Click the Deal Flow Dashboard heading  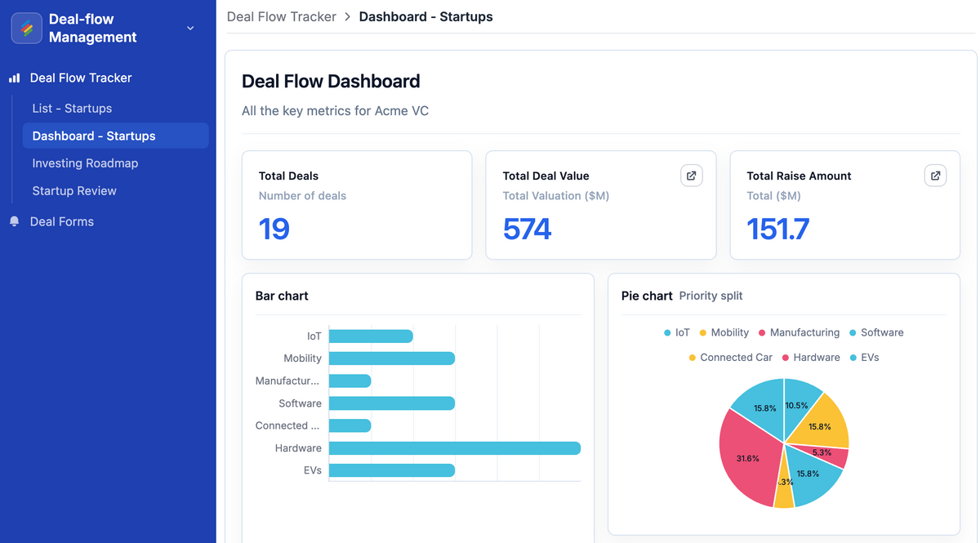coord(331,81)
